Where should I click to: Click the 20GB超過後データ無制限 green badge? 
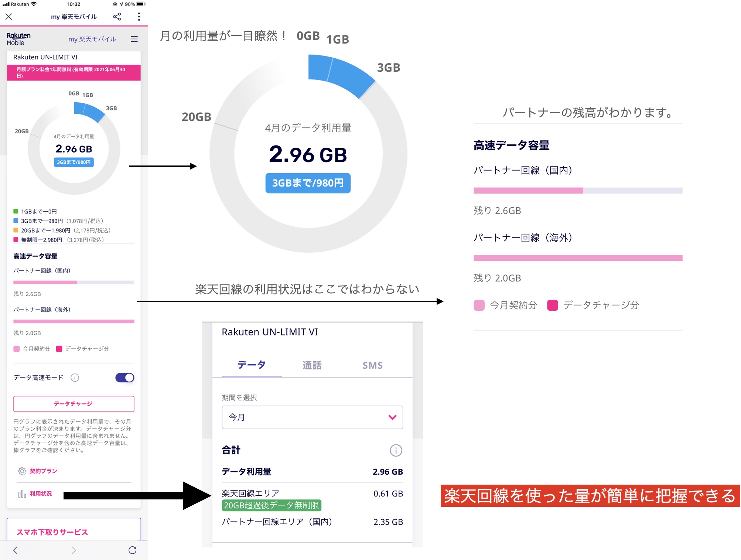coord(272,505)
